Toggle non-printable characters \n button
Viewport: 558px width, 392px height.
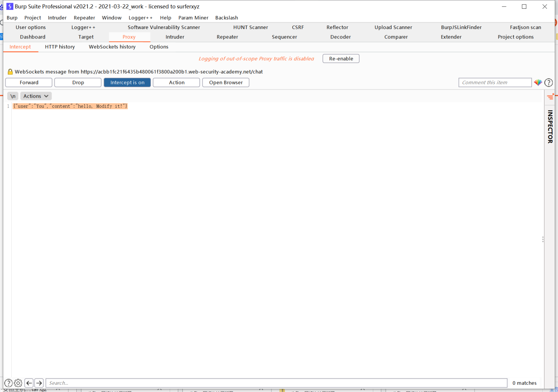tap(13, 96)
